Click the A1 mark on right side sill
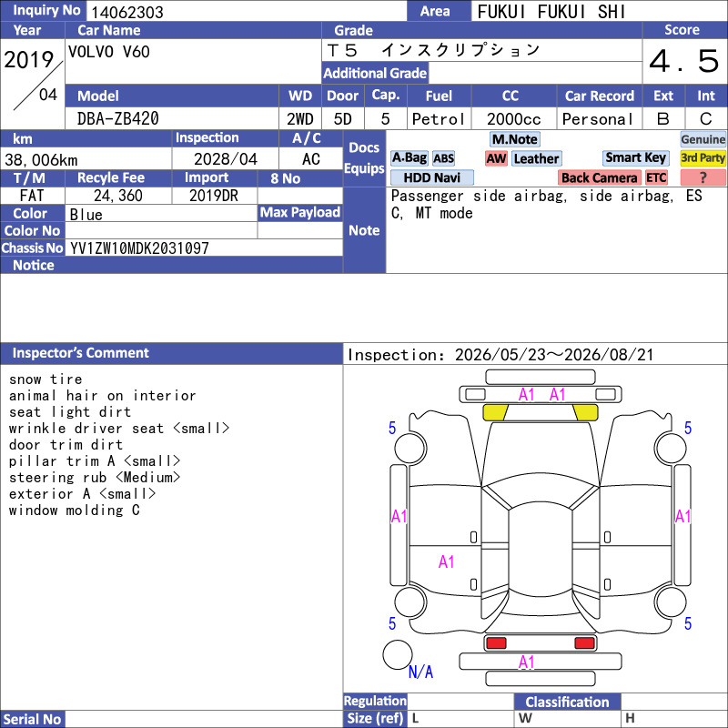This screenshot has width=728, height=728. [683, 516]
